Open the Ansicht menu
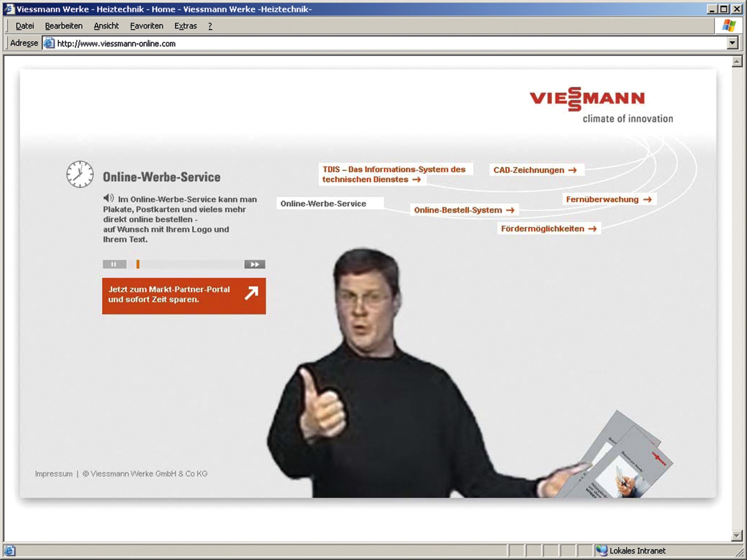 pos(106,26)
